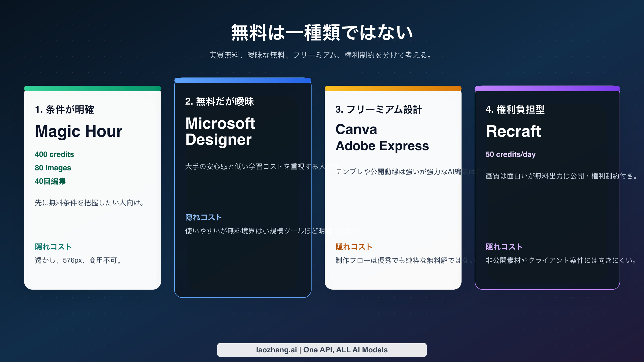Click 隠れコスト under Magic Hour
The image size is (644, 362).
53,247
